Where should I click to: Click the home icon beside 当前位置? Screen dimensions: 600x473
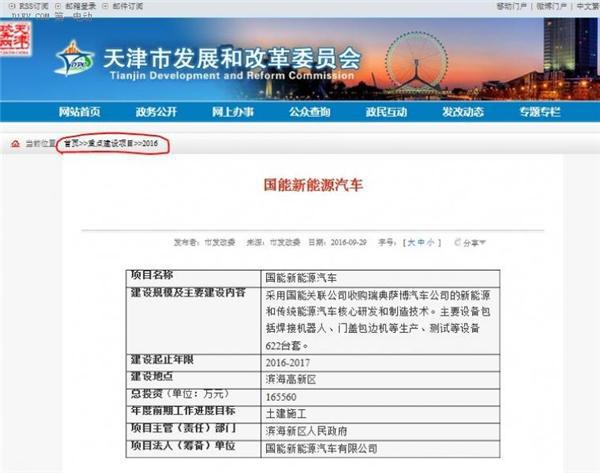(x=15, y=143)
